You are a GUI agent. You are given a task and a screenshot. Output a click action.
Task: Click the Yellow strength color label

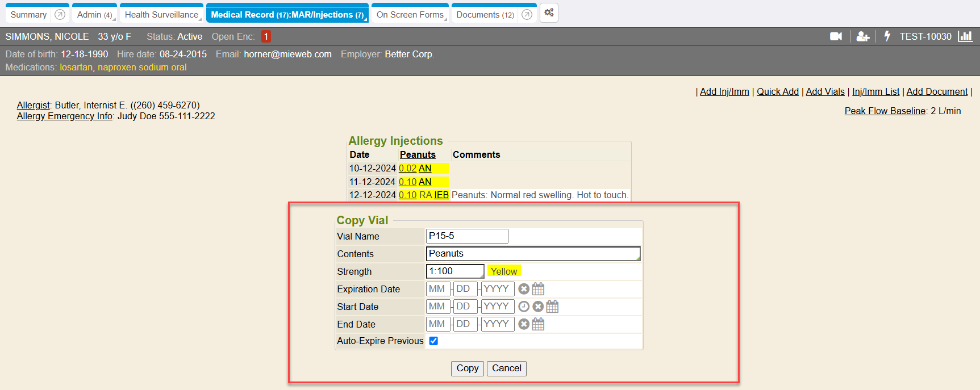point(503,271)
